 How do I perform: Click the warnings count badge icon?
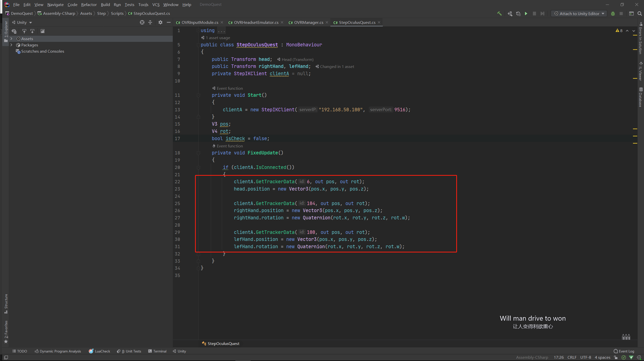click(618, 30)
